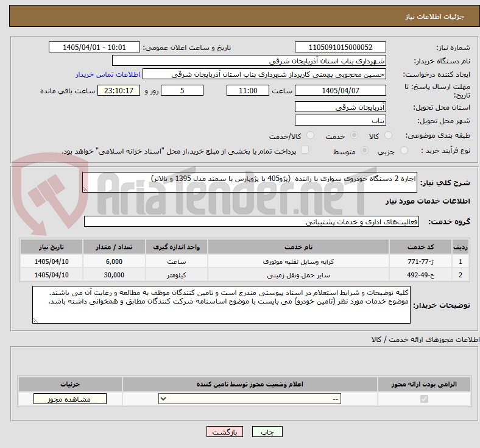Click the quantity 30,000 cell
This screenshot has height=448, width=480.
[114, 275]
